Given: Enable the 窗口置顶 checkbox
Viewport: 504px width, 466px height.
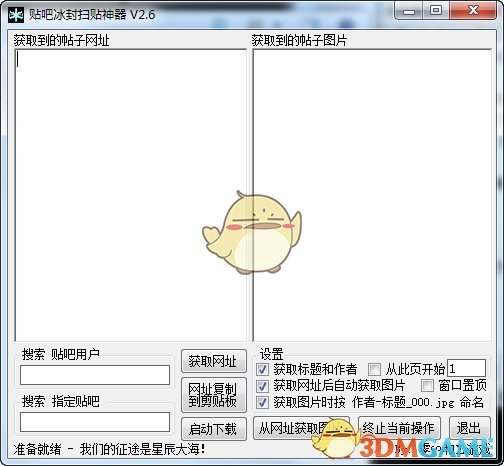Looking at the screenshot, I should [427, 386].
